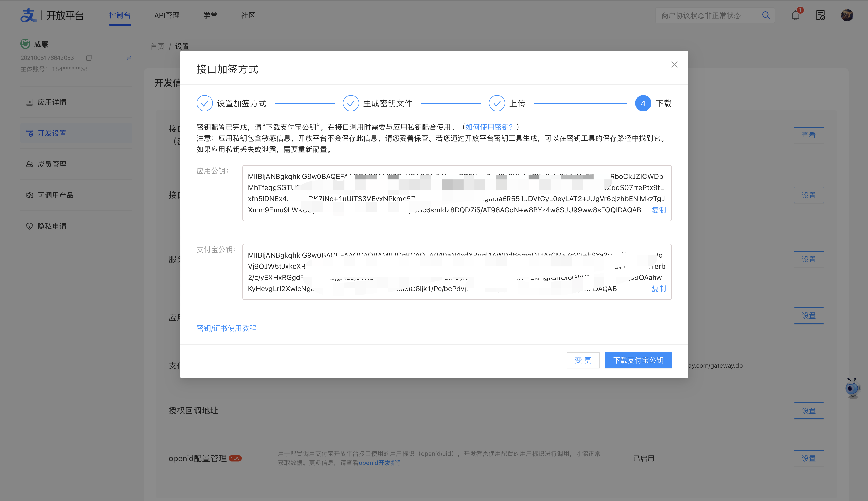Click the 可调用产品 icon
868x501 pixels.
tap(29, 195)
